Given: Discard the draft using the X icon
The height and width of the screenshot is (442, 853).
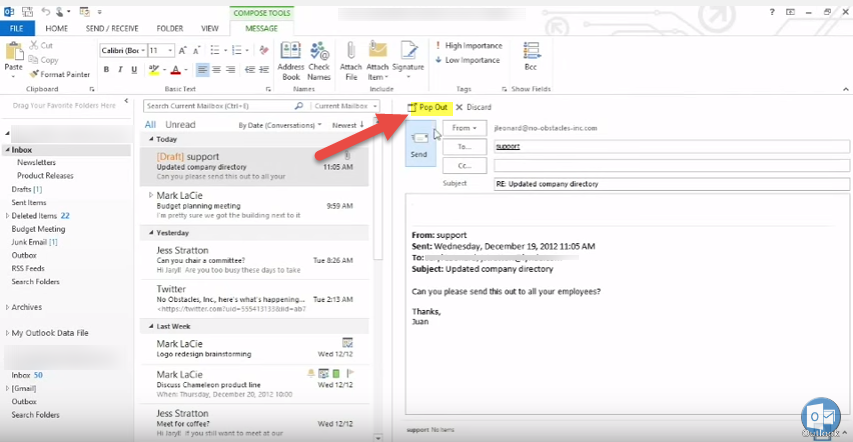Looking at the screenshot, I should point(459,107).
